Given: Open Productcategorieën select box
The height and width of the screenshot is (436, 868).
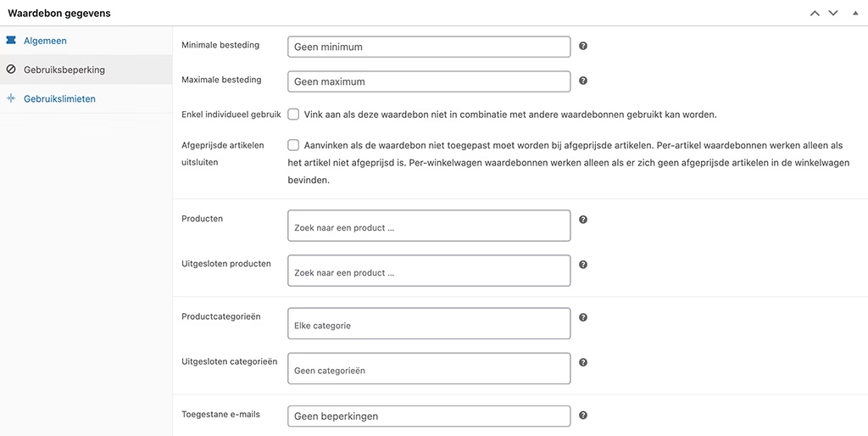Looking at the screenshot, I should (x=428, y=323).
